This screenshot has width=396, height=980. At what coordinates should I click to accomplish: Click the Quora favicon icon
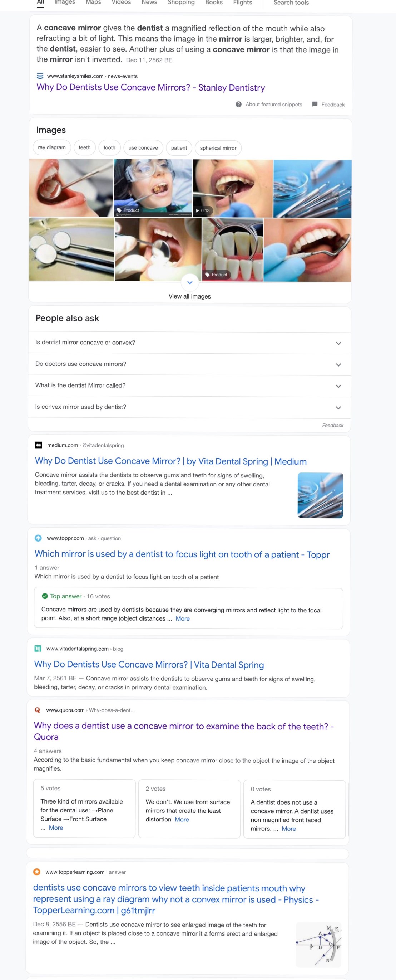pyautogui.click(x=38, y=710)
